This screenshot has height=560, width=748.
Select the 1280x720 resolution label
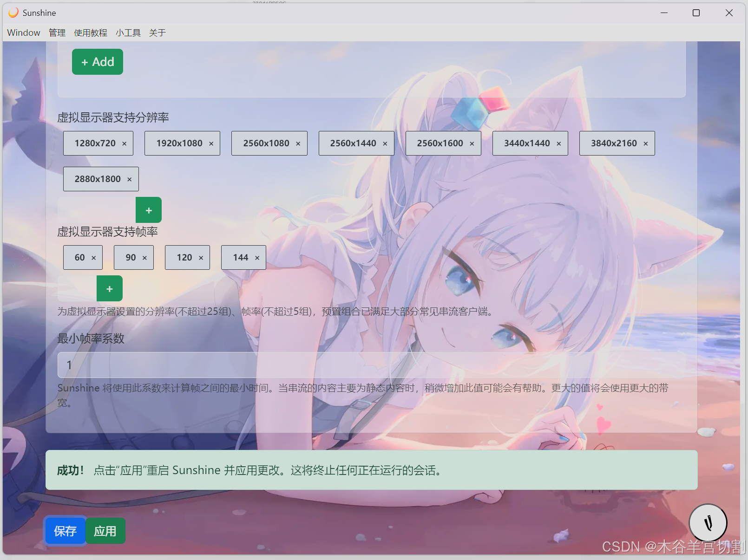click(95, 143)
